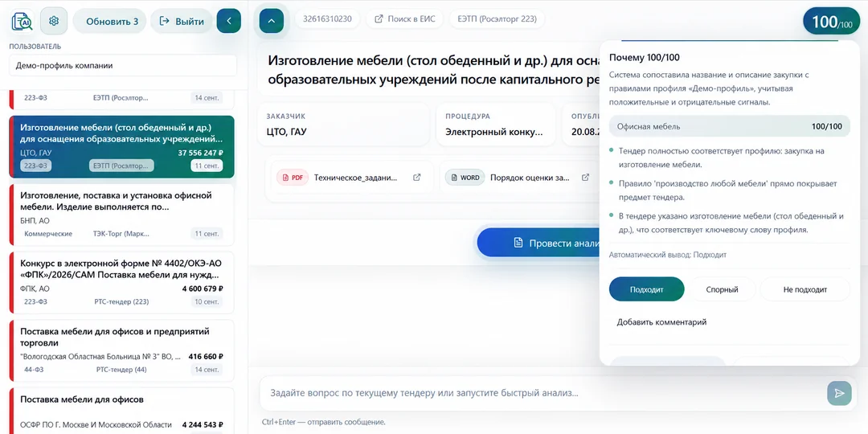Click the '11 сент.' date on selected tender
Screen dimensions: 868x434
pos(207,166)
